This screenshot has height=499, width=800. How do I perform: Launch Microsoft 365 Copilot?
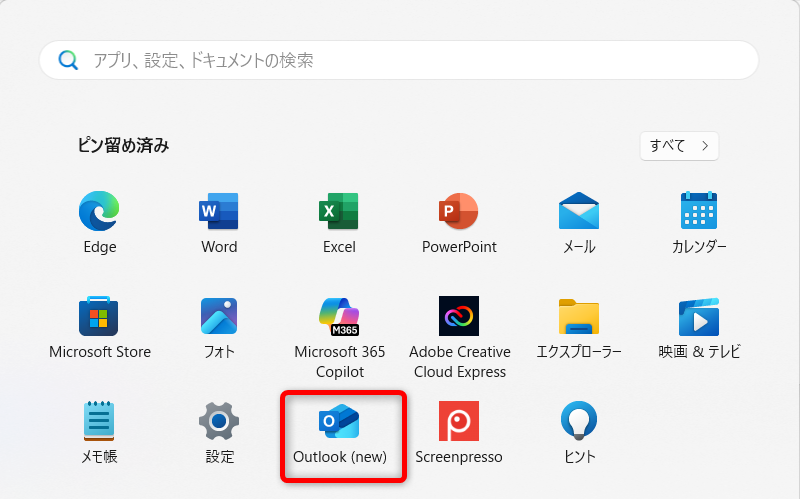pyautogui.click(x=339, y=317)
